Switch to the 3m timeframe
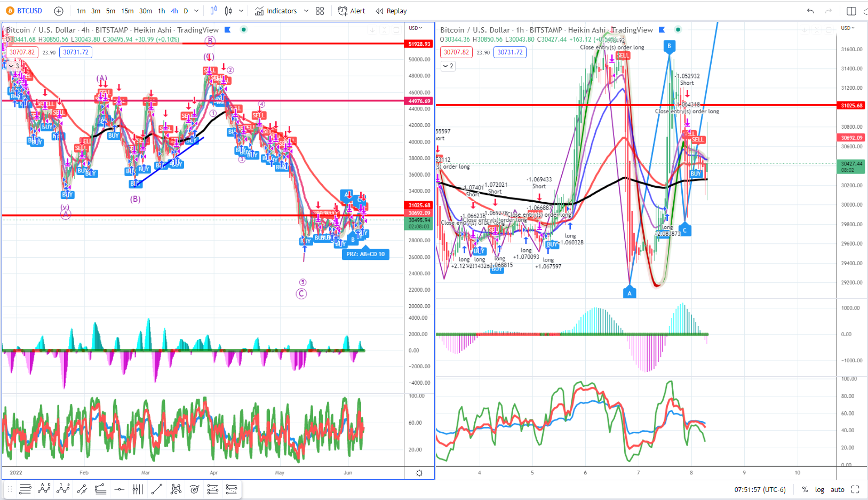 [x=95, y=11]
